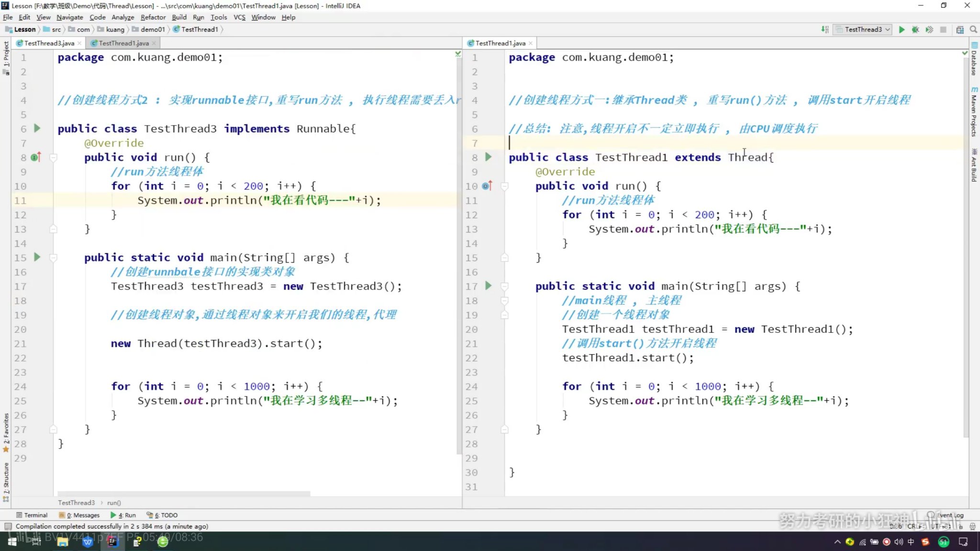Close right pane TestThread1.java tab
Image resolution: width=980 pixels, height=551 pixels.
pos(531,43)
